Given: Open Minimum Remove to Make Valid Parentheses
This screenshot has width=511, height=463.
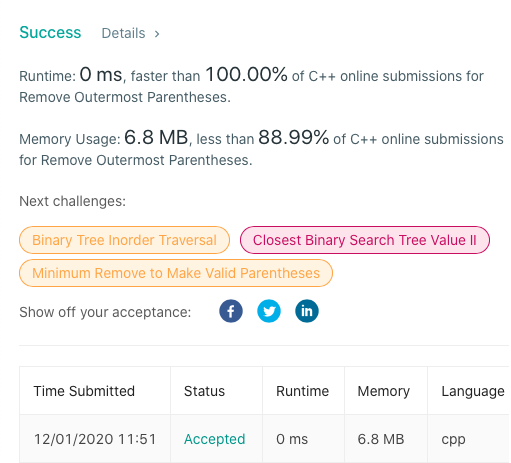Looking at the screenshot, I should pos(176,273).
